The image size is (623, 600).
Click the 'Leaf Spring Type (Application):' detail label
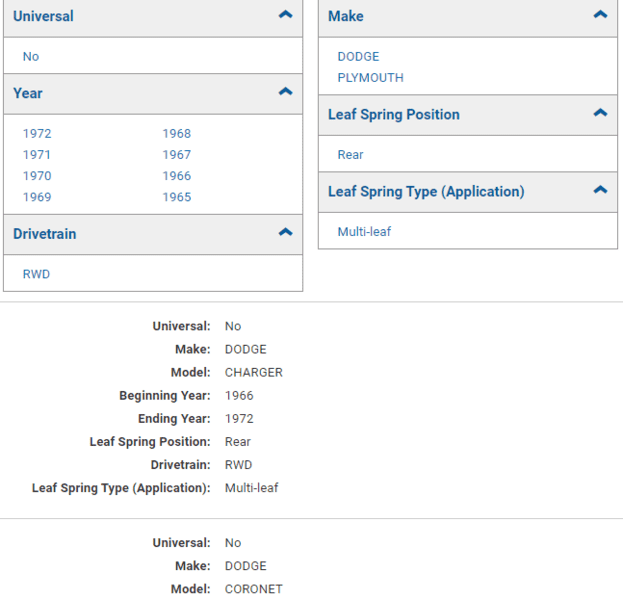tap(121, 488)
